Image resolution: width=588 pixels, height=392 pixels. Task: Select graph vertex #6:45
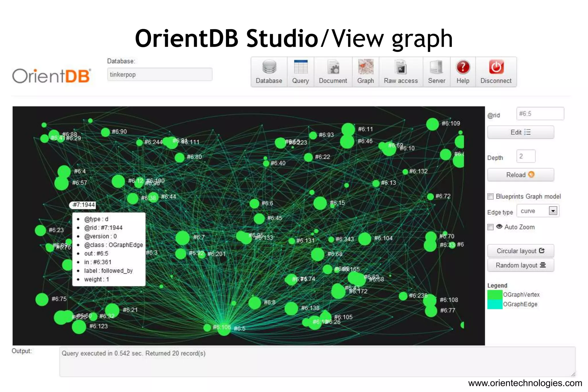(259, 219)
